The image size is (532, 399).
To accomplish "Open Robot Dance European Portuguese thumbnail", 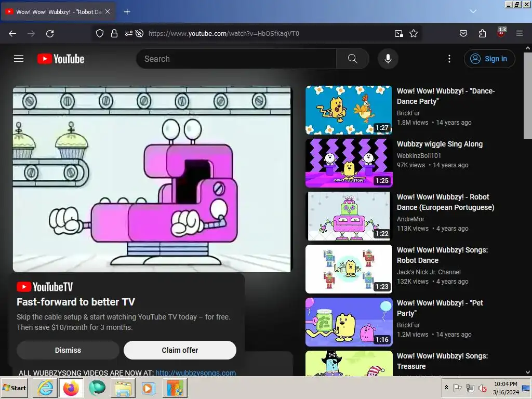I will pyautogui.click(x=349, y=216).
